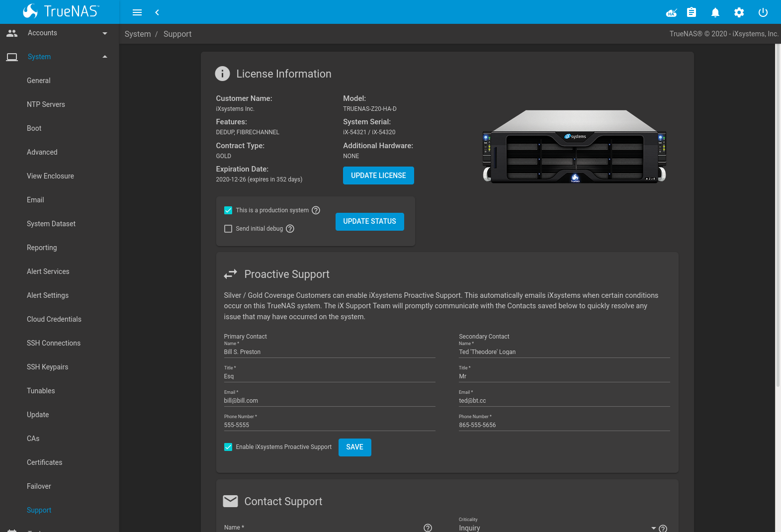Click the License Information info icon
Screen dimensions: 781x532
pyautogui.click(x=222, y=74)
